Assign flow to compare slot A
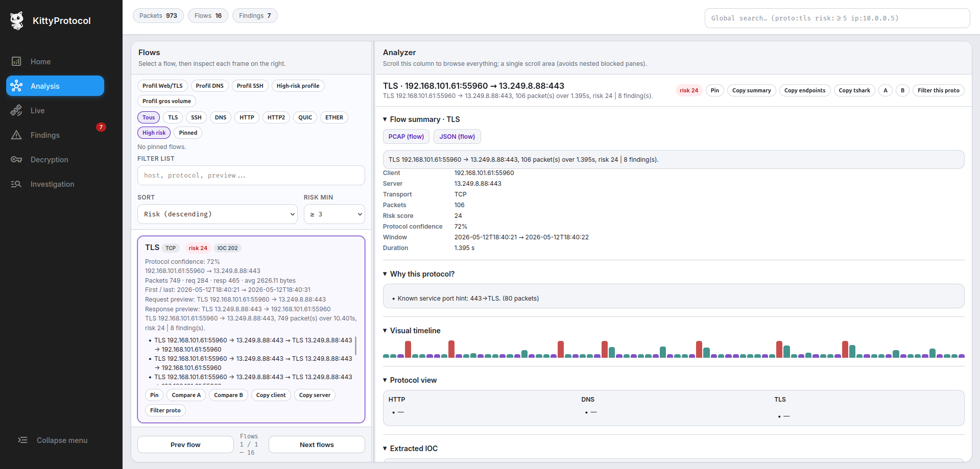Viewport: 980px width, 469px height. click(x=886, y=90)
